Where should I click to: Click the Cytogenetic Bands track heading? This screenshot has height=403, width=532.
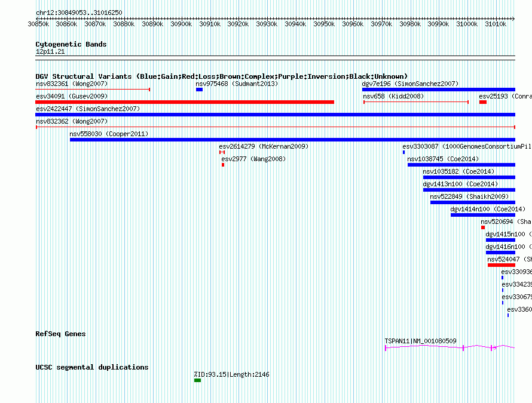tap(71, 44)
